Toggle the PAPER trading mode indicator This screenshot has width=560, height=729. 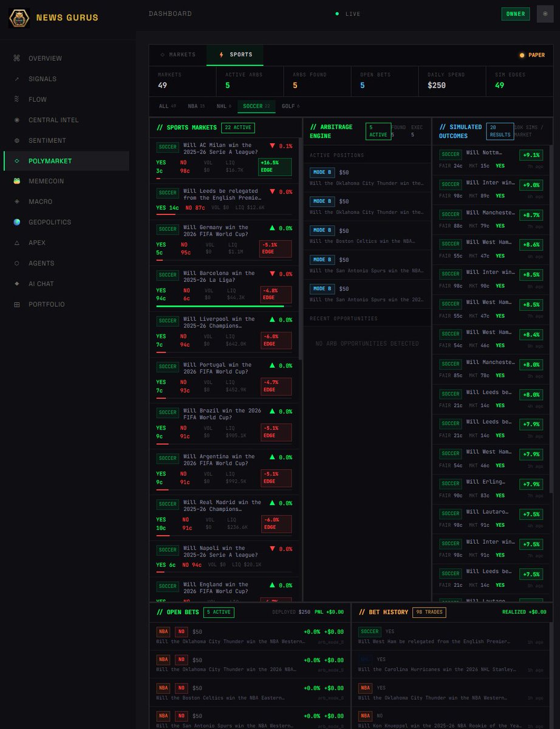click(x=532, y=55)
